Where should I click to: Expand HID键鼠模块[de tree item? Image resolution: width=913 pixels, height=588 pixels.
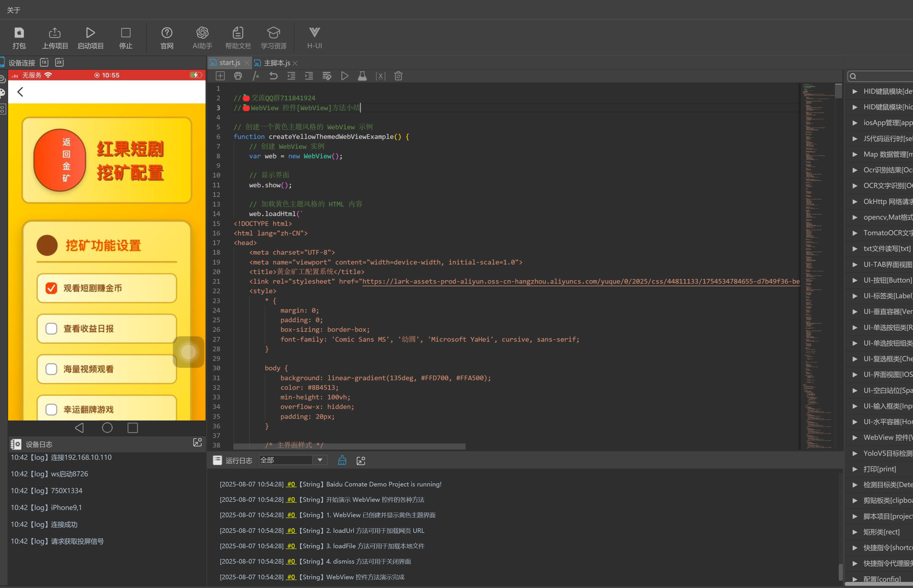(855, 91)
